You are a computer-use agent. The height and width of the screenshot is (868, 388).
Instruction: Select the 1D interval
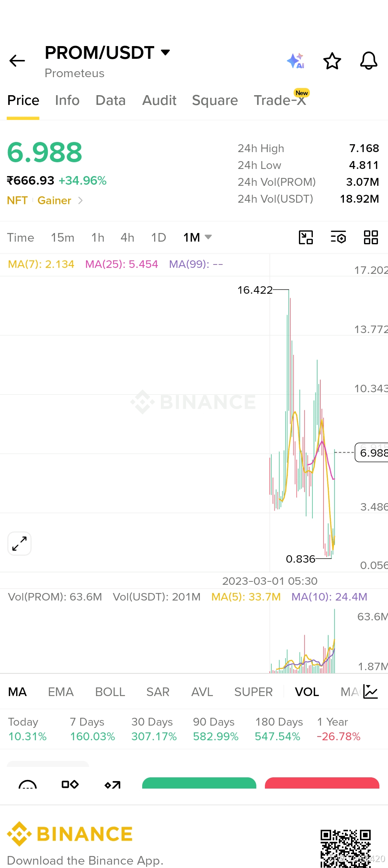159,238
